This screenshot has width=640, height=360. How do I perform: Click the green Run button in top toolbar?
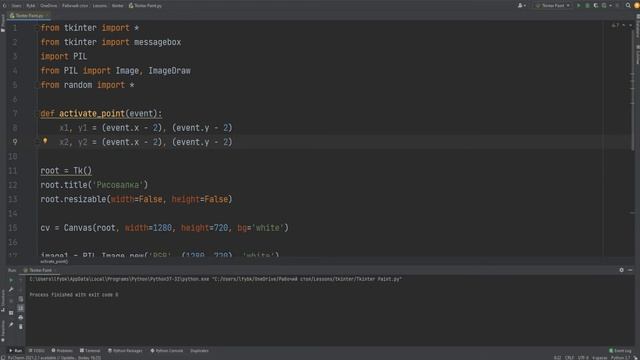coord(578,6)
